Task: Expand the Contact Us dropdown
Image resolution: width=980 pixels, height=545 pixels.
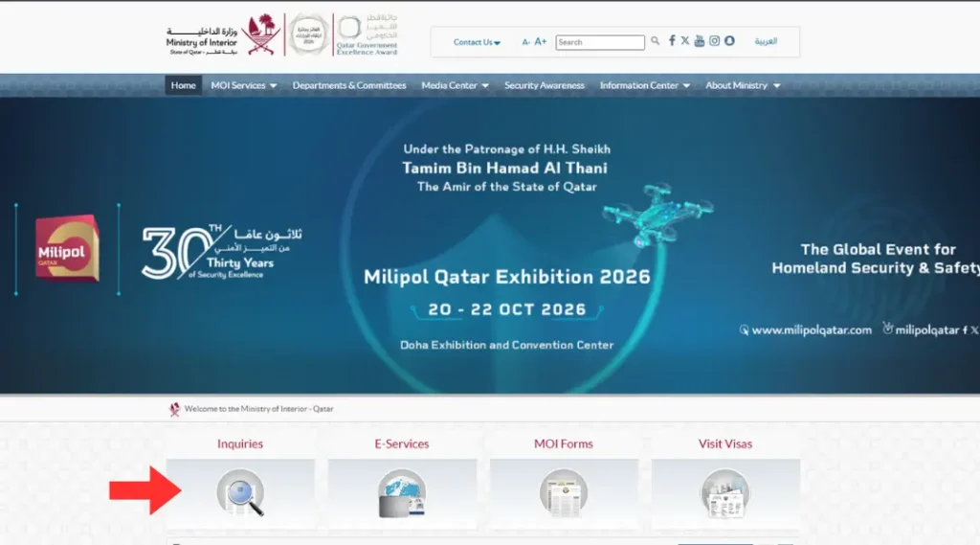Action: 477,42
